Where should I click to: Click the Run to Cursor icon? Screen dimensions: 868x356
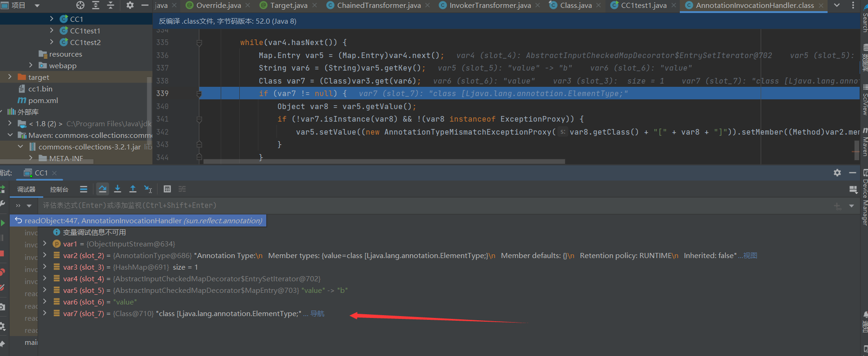(x=148, y=189)
